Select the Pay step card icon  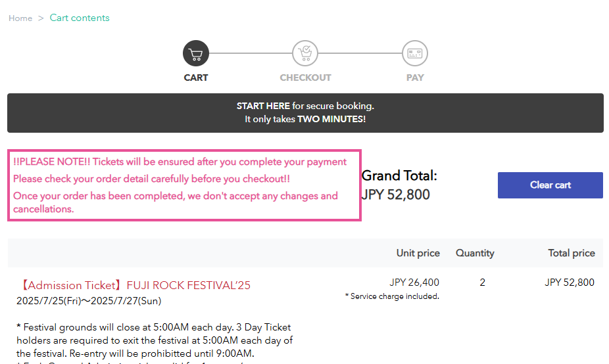[x=415, y=53]
